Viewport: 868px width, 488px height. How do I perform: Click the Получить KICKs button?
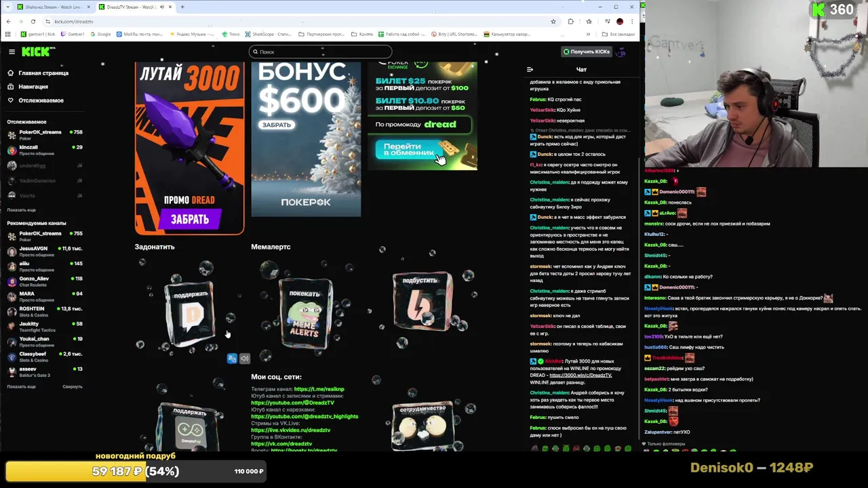pyautogui.click(x=587, y=52)
